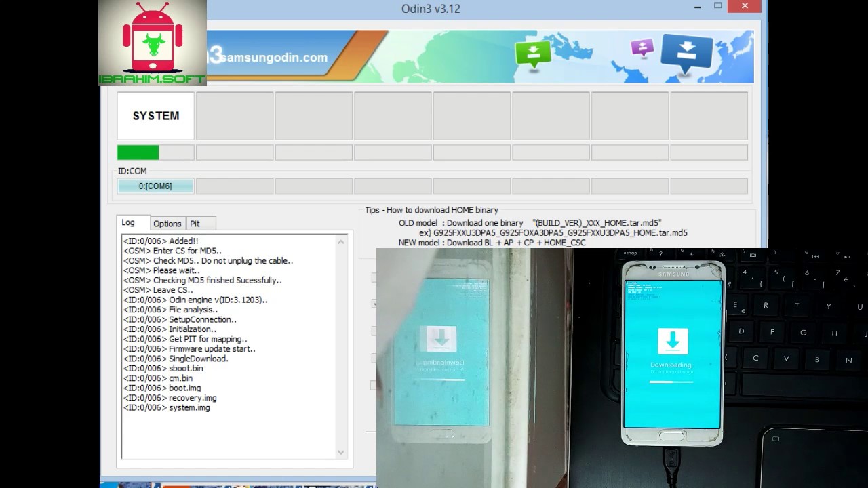This screenshot has height=488, width=868.
Task: Click the ID:COM label
Action: pyautogui.click(x=132, y=171)
